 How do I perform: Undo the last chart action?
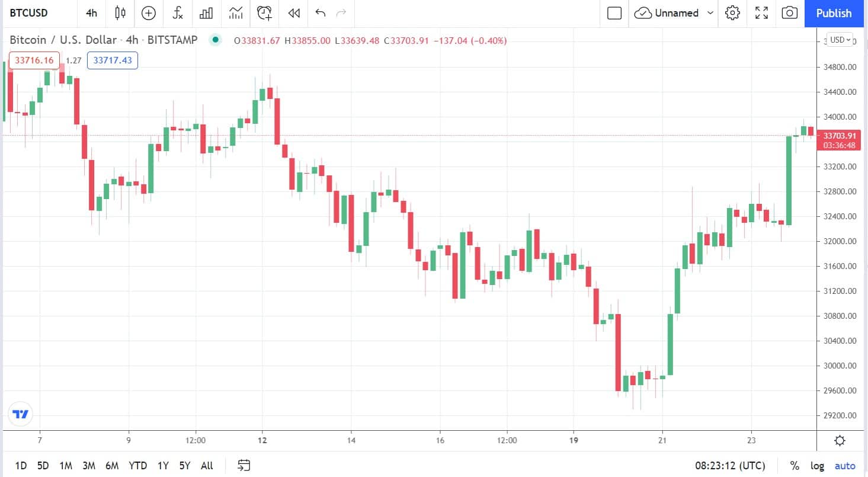[x=321, y=13]
